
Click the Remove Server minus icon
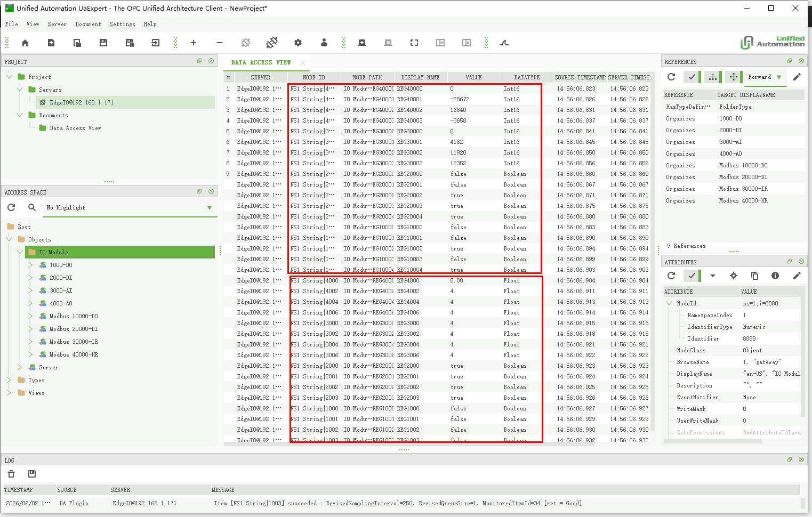(220, 43)
